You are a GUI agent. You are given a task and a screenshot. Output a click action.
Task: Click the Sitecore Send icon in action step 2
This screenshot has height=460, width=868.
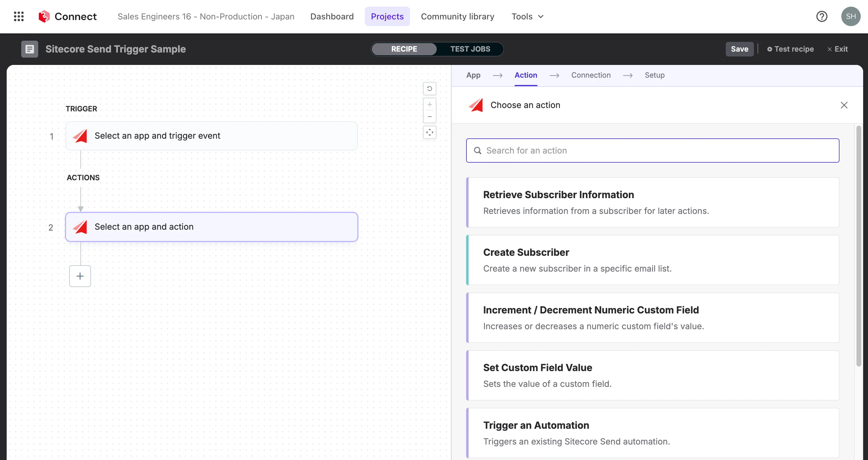pyautogui.click(x=80, y=226)
